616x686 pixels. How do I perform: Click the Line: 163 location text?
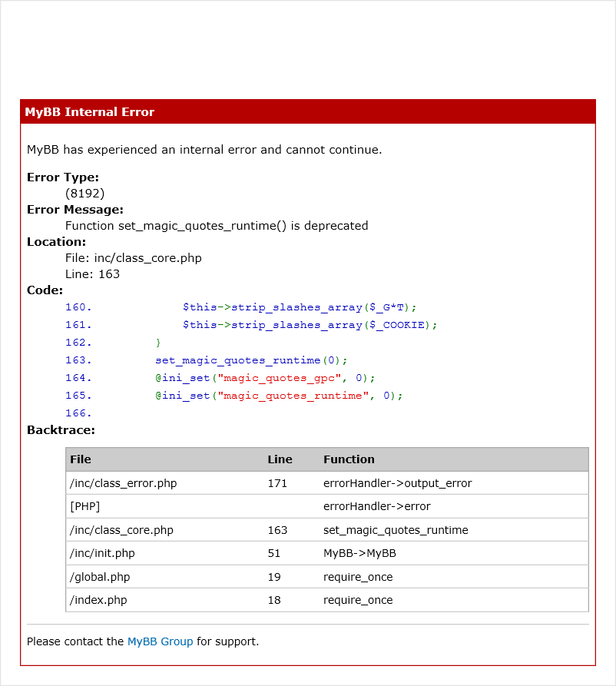pos(92,274)
